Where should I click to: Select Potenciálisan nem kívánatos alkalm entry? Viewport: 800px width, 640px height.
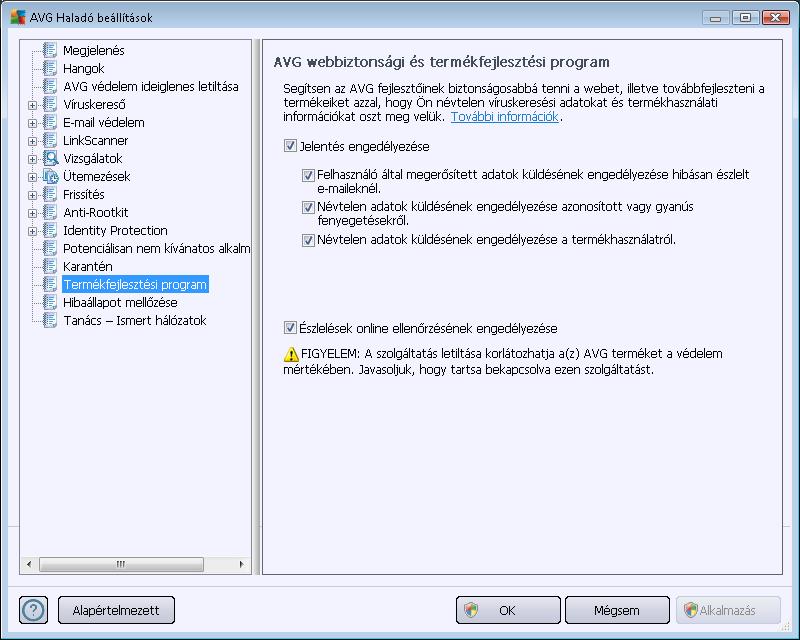(x=157, y=249)
